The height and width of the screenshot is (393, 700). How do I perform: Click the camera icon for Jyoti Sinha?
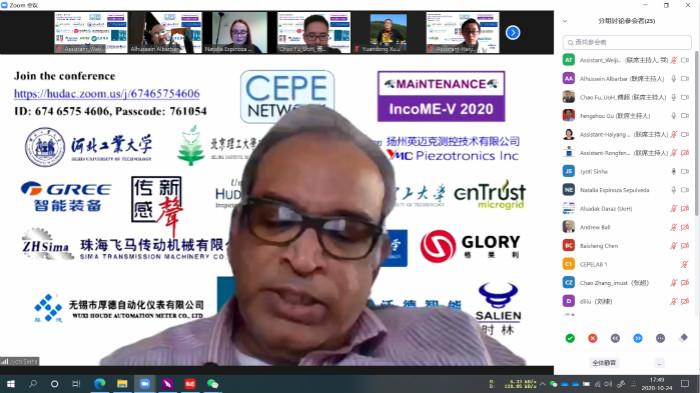[x=685, y=171]
